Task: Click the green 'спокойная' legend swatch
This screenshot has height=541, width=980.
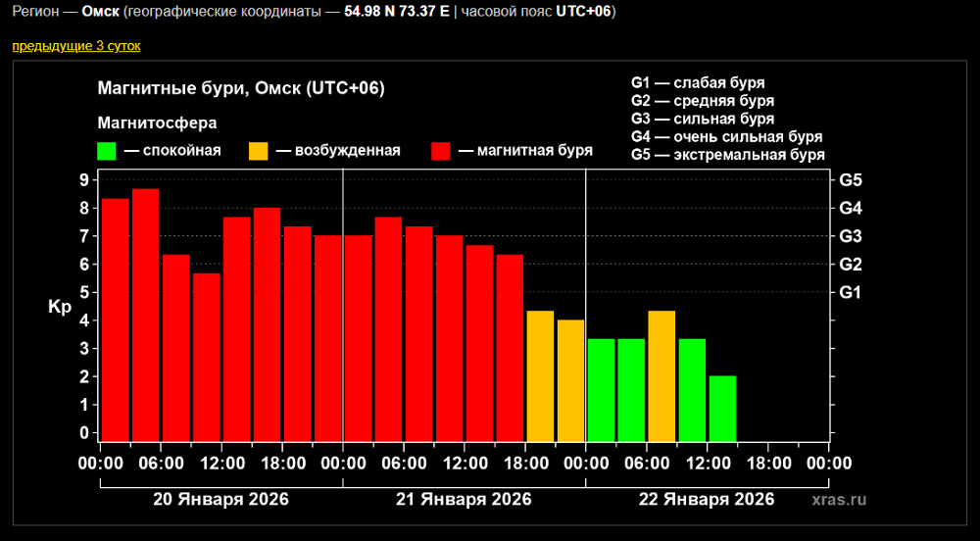Action: pos(108,151)
